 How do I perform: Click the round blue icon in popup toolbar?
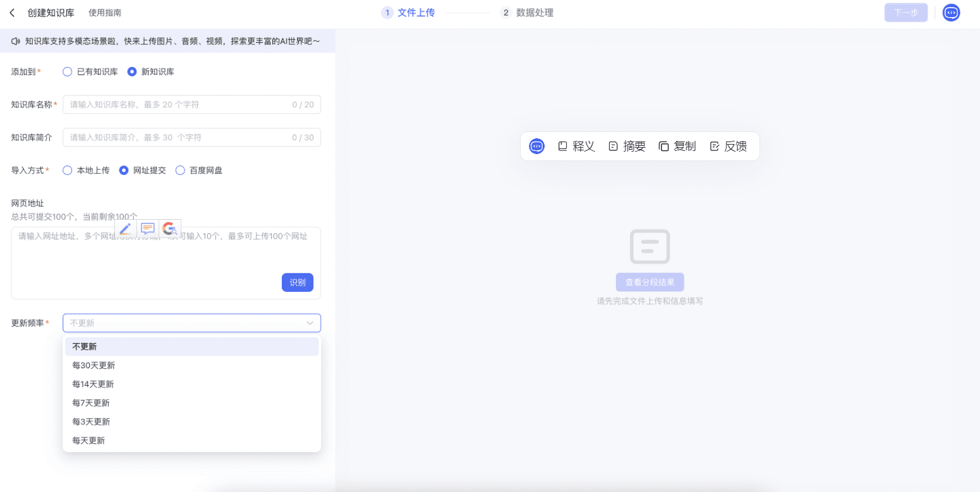click(x=536, y=147)
